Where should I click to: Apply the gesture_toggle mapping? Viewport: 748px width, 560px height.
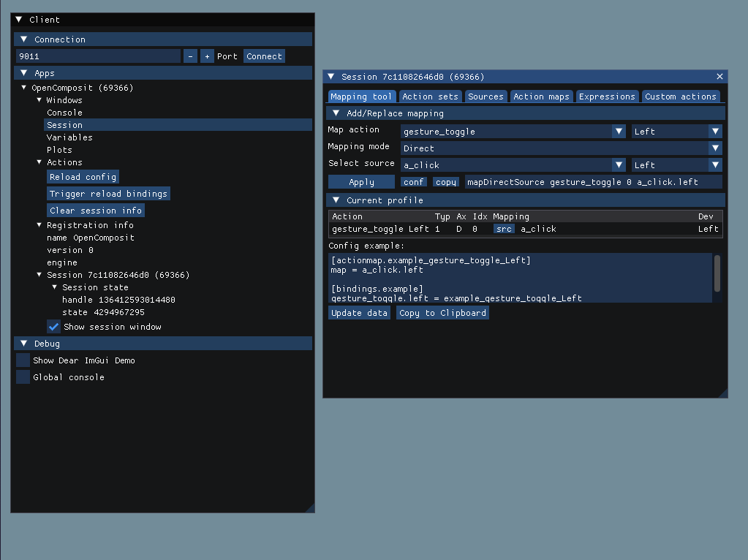point(361,181)
